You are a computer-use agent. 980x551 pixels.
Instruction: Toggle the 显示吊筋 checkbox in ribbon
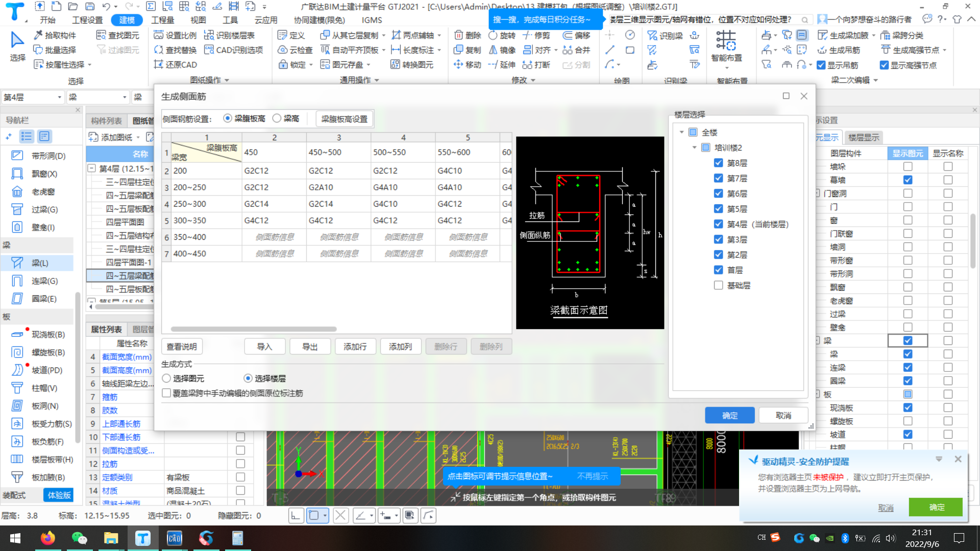pyautogui.click(x=821, y=65)
